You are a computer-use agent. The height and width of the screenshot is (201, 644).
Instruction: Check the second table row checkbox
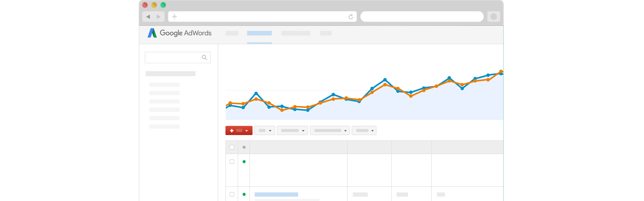pyautogui.click(x=232, y=194)
